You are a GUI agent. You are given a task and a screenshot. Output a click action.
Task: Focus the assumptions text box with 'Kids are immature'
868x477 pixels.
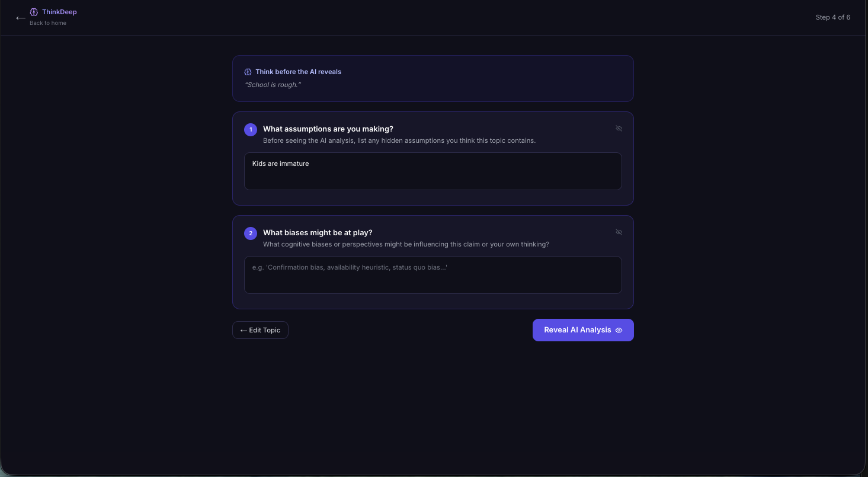pos(433,171)
